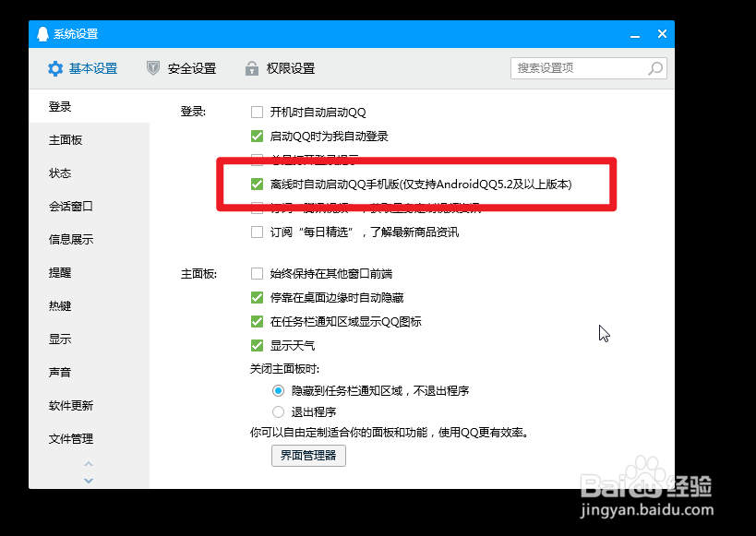Select 登录 in the sidebar

pyautogui.click(x=90, y=106)
